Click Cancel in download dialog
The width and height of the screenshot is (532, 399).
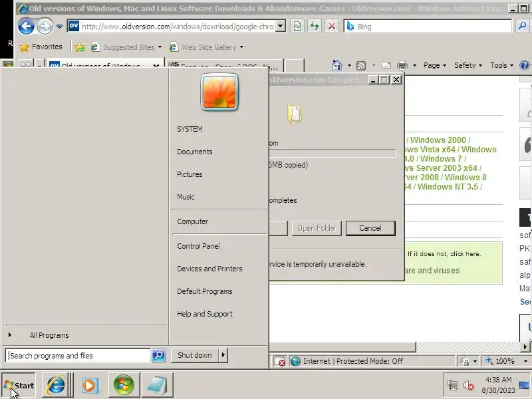[370, 228]
